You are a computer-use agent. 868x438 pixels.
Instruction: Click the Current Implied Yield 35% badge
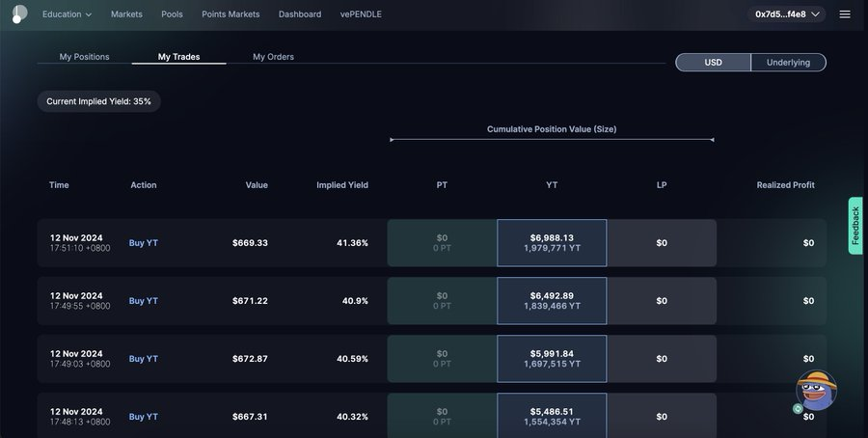(x=98, y=101)
